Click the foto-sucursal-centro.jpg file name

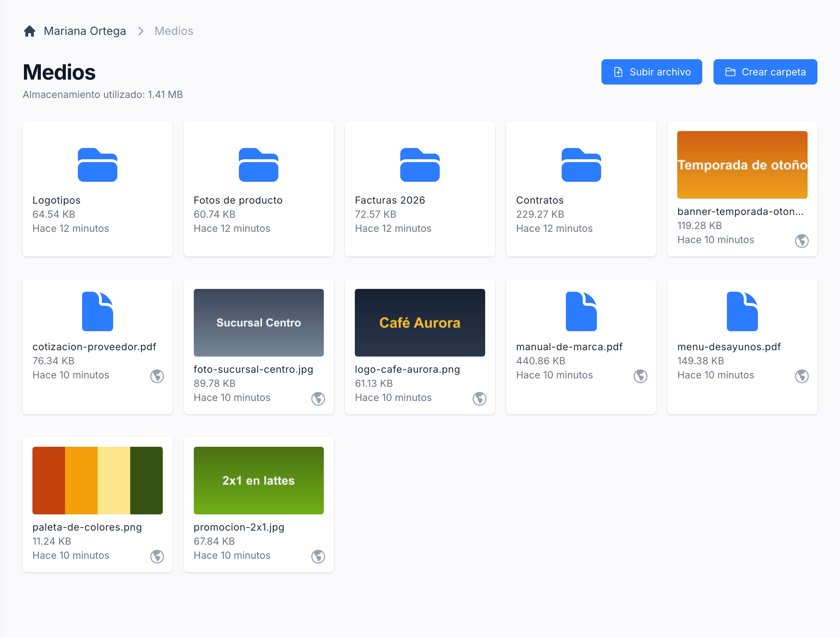coord(253,369)
